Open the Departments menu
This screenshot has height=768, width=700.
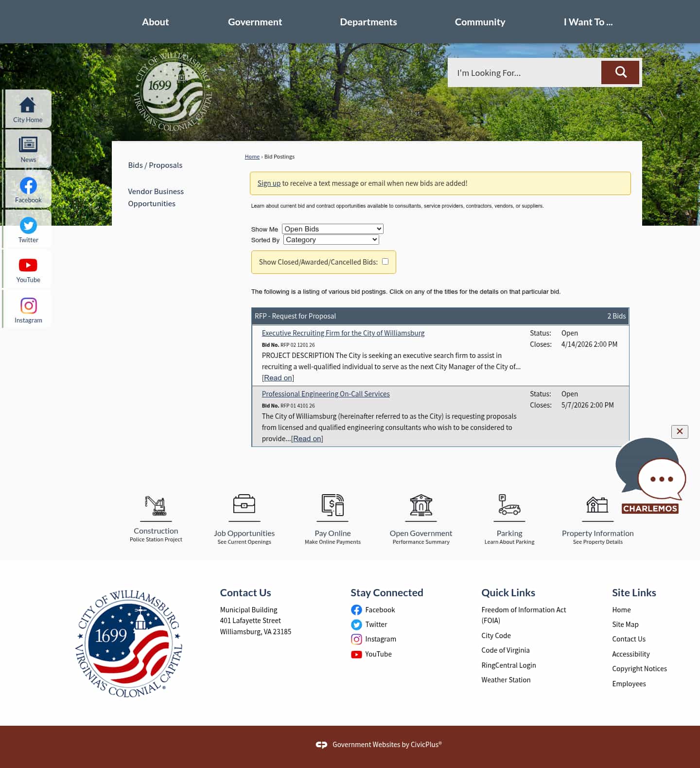coord(368,22)
